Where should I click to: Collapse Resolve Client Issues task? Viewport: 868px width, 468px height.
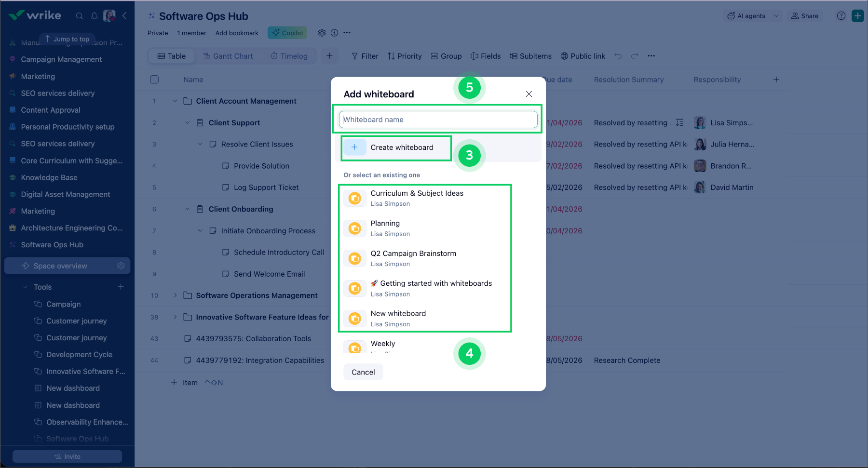click(200, 144)
